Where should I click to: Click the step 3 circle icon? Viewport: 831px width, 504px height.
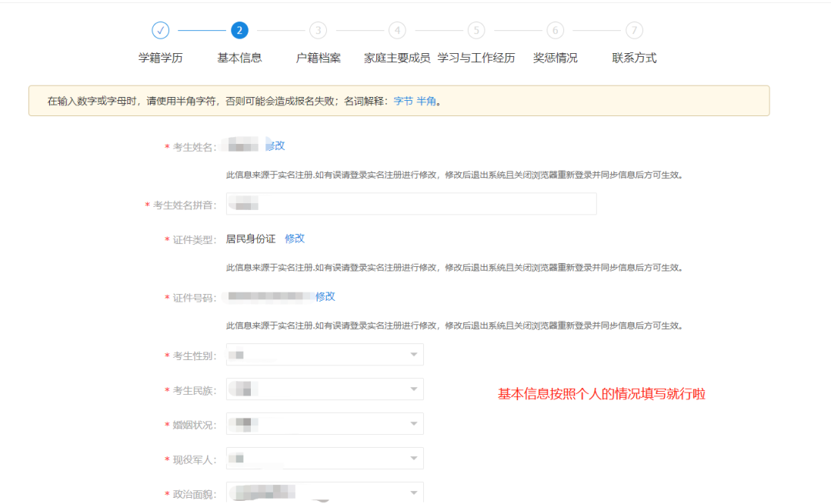coord(318,30)
